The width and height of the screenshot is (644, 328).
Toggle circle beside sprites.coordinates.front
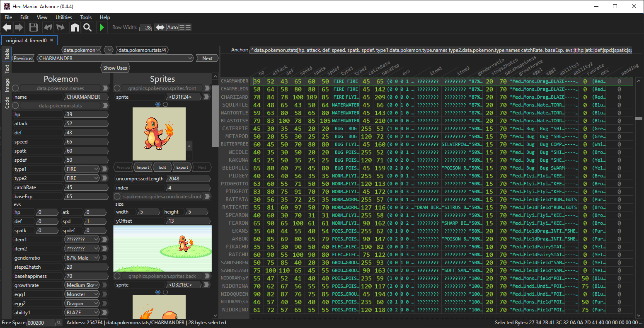click(x=117, y=197)
